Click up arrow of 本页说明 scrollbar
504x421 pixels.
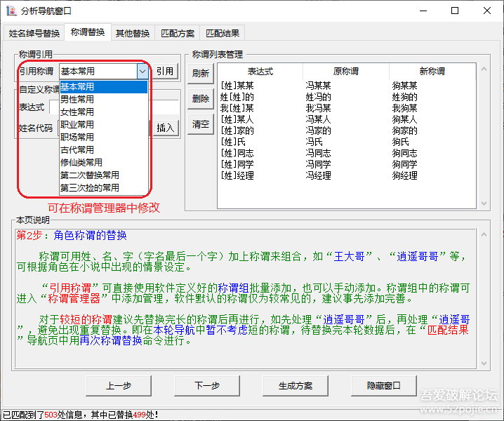click(484, 234)
